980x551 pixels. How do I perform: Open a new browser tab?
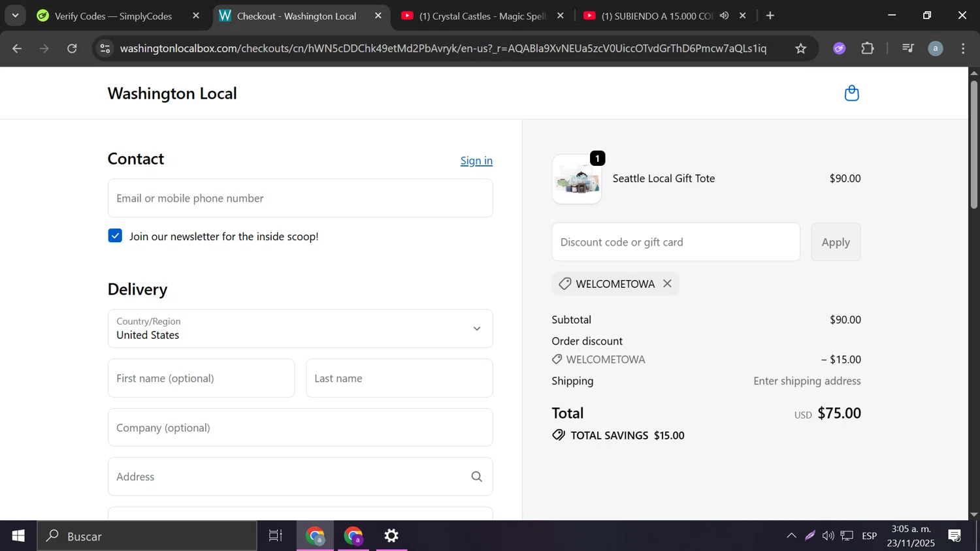click(x=770, y=16)
